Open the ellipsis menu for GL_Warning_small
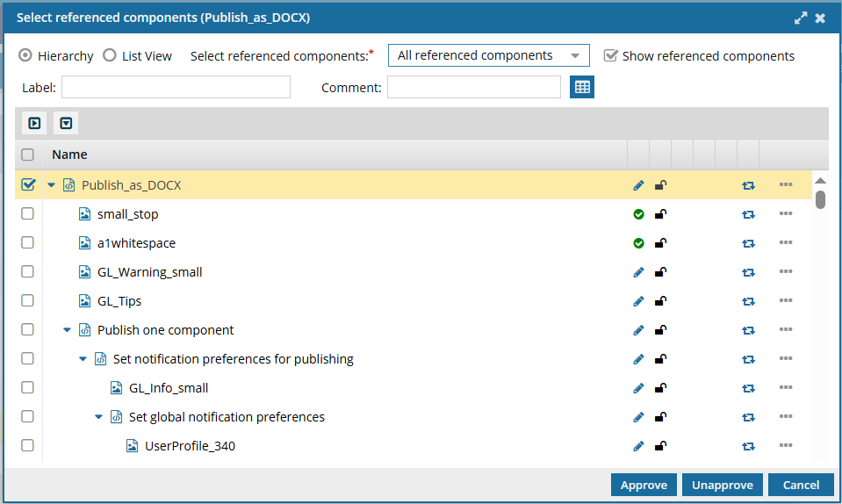The image size is (842, 504). click(785, 272)
